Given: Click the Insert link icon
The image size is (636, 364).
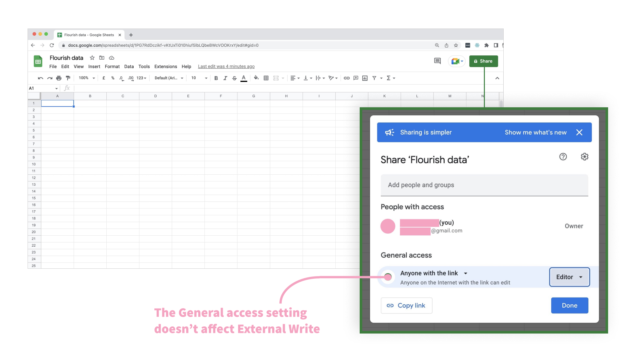Looking at the screenshot, I should point(347,78).
